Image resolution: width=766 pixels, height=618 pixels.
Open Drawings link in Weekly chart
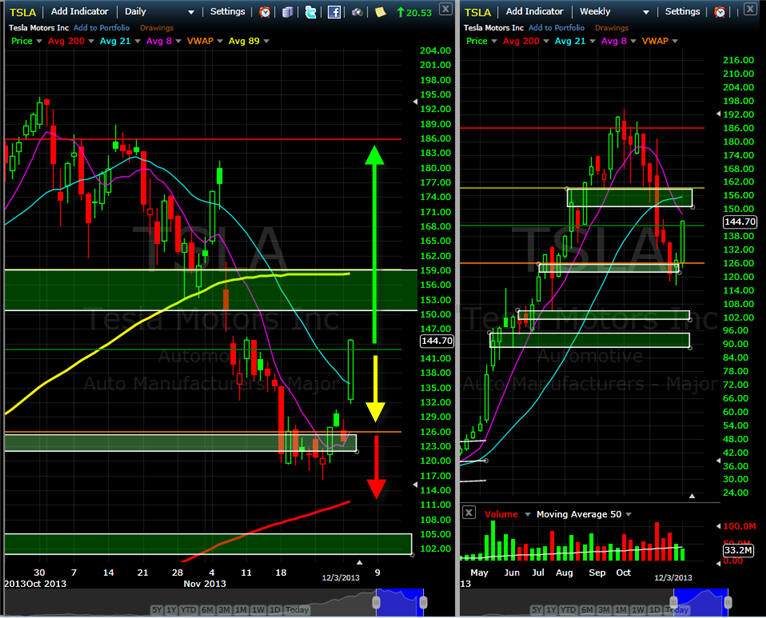[612, 28]
